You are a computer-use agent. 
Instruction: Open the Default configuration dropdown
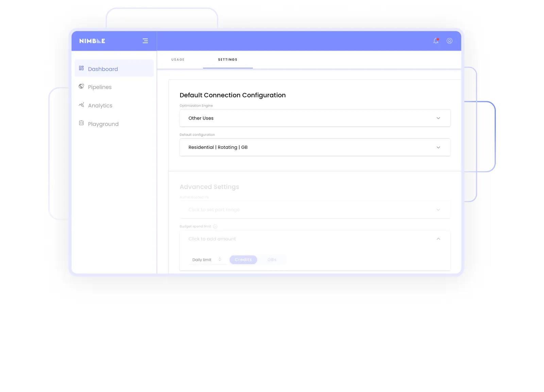pos(438,147)
